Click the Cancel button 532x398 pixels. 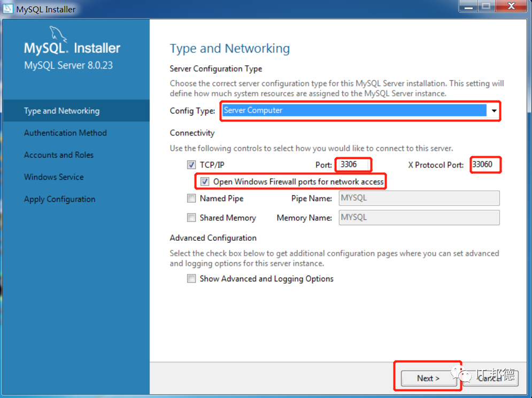point(490,378)
